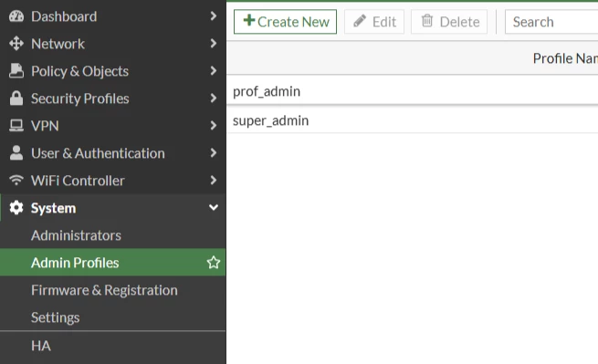Expand the VPN menu chevron
The width and height of the screenshot is (598, 364).
(214, 125)
